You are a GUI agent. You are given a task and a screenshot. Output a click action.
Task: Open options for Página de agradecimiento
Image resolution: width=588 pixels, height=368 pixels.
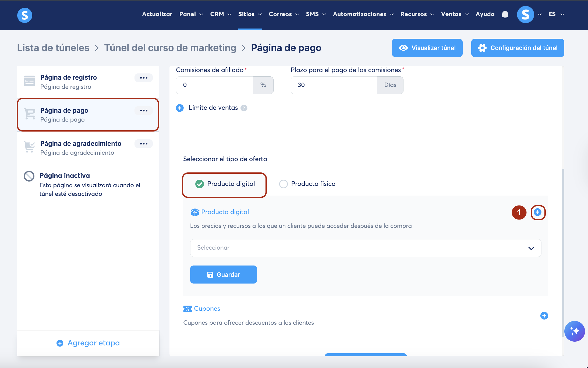tap(144, 144)
